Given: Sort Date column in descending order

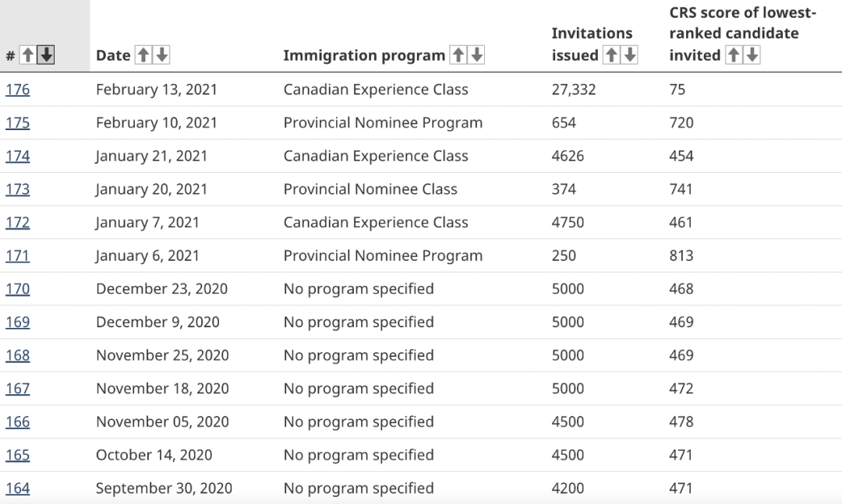Looking at the screenshot, I should pos(162,55).
